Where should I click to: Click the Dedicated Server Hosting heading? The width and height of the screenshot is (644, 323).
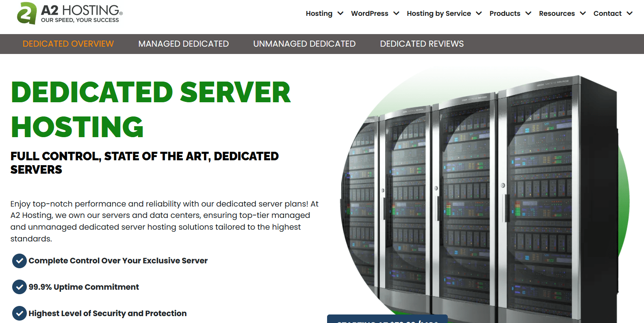click(x=150, y=110)
